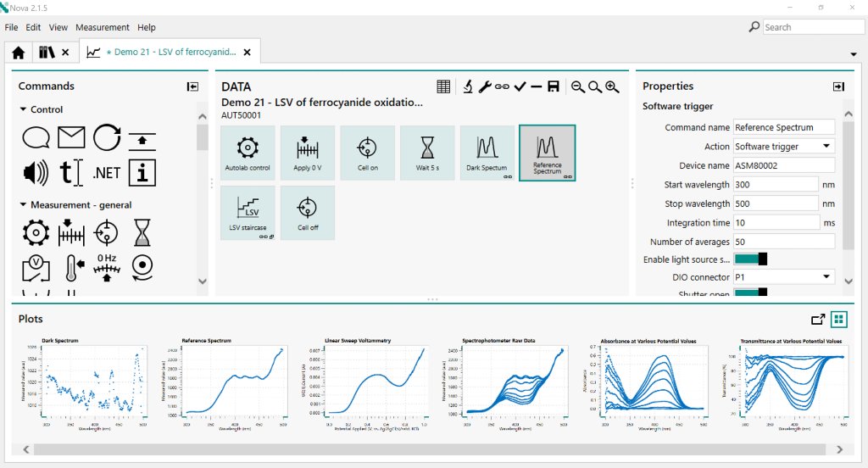Open the DIO connector P1 dropdown
The width and height of the screenshot is (868, 468).
click(x=783, y=277)
